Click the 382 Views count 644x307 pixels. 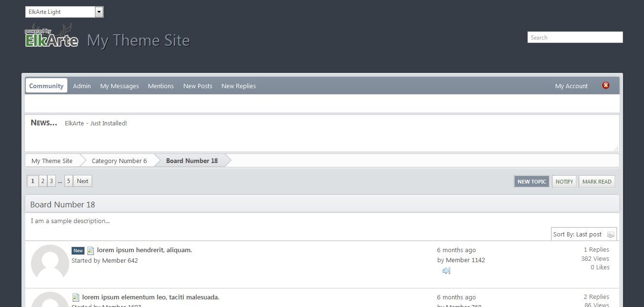[595, 258]
